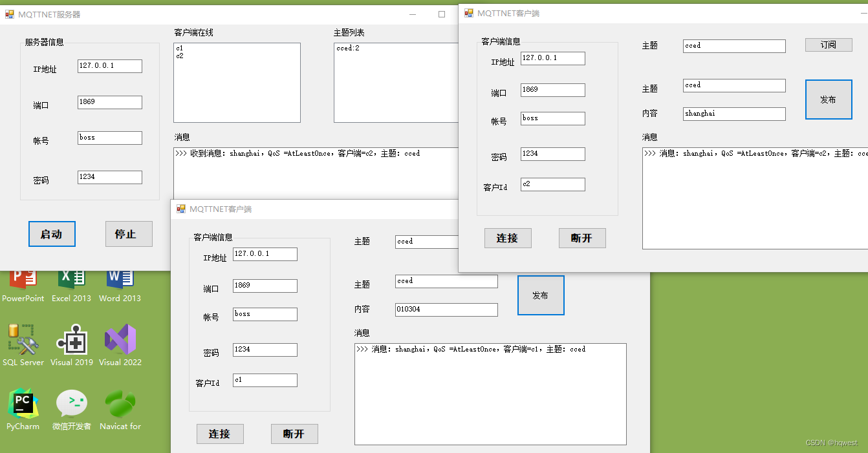Viewport: 868px width, 453px height.
Task: Focus c1 client 端口 field
Action: pos(265,286)
